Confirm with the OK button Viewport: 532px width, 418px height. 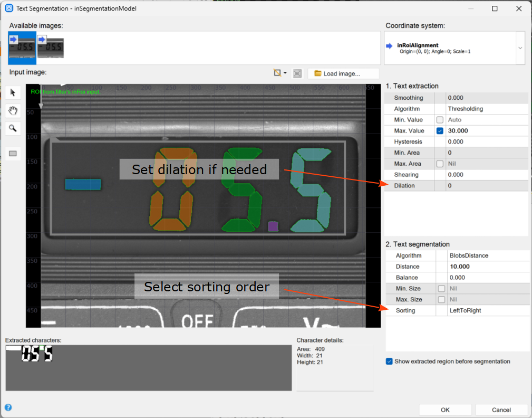pyautogui.click(x=445, y=410)
